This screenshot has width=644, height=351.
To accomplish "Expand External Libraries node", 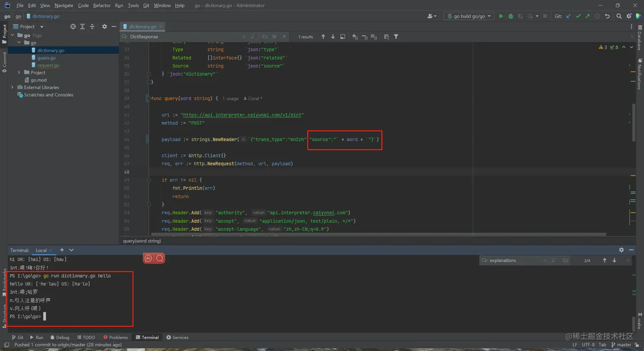I will coord(12,87).
